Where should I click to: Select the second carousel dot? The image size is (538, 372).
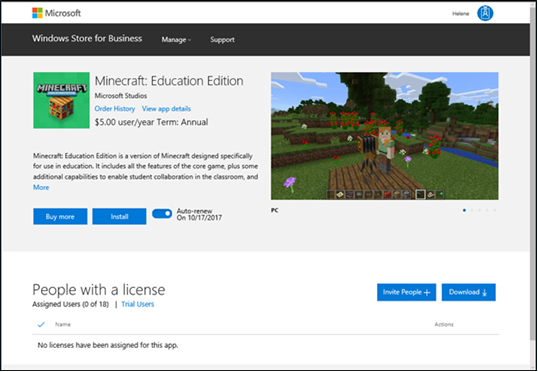tap(472, 210)
